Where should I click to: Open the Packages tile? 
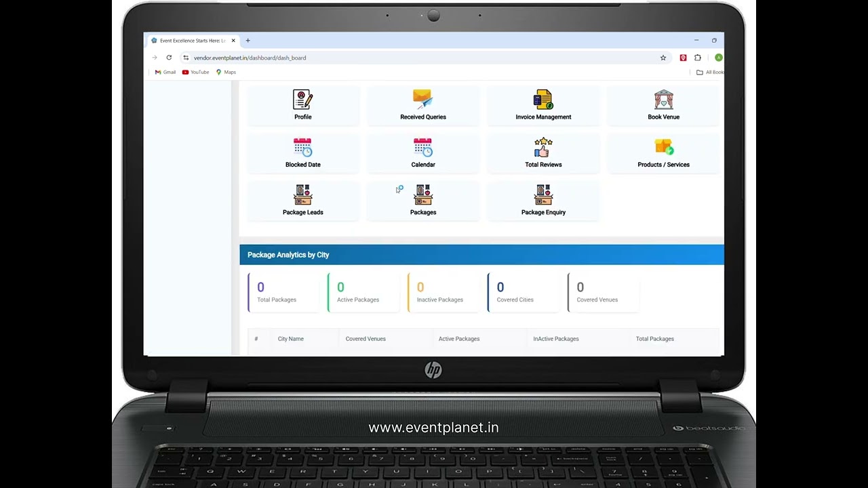pyautogui.click(x=422, y=201)
